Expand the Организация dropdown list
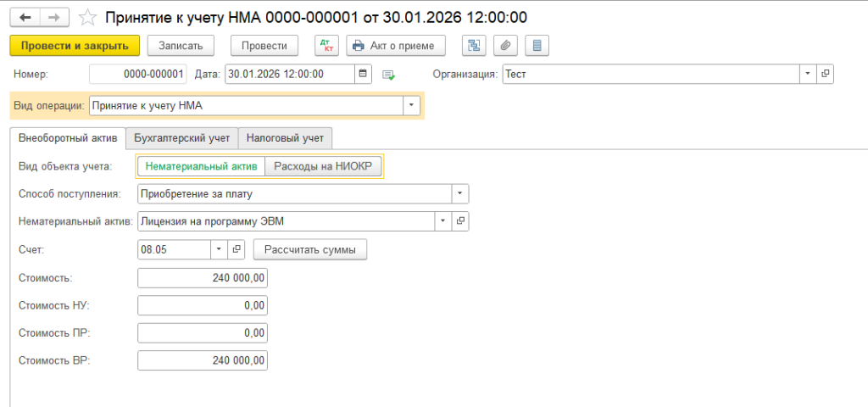The height and width of the screenshot is (407, 868). pos(808,75)
